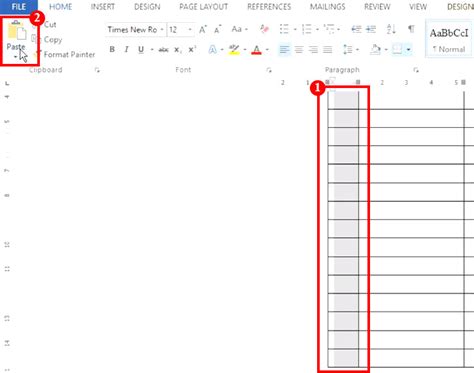Open the MAILINGS tab

click(327, 7)
